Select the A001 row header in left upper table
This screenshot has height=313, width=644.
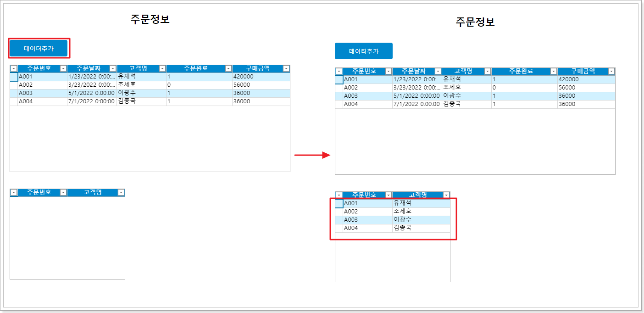tap(14, 77)
